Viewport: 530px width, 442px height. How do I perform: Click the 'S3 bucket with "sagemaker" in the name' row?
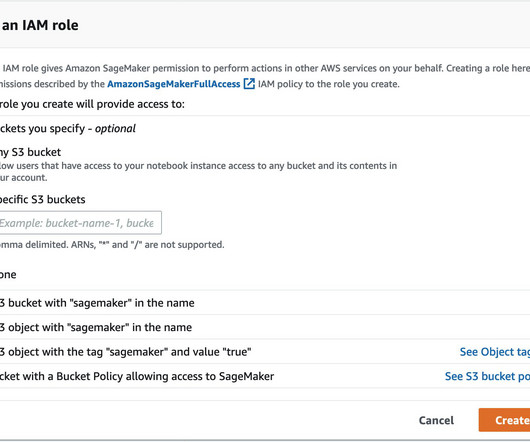265,303
